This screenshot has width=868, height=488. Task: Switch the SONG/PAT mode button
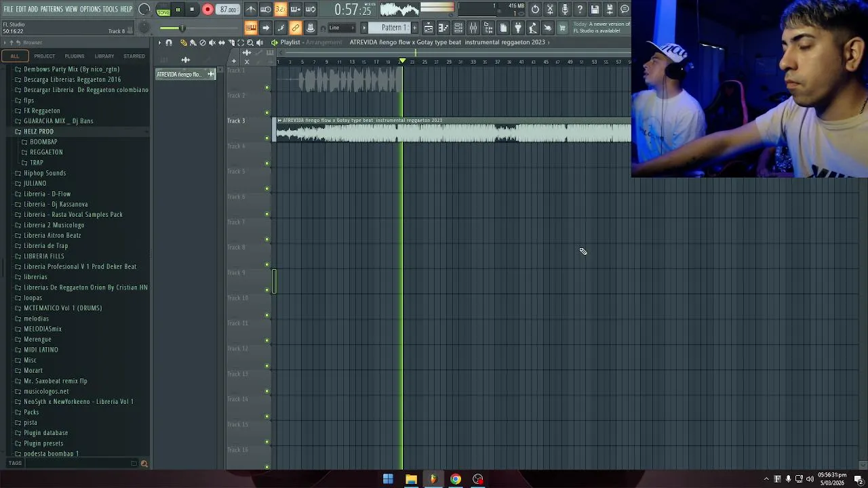(x=163, y=9)
